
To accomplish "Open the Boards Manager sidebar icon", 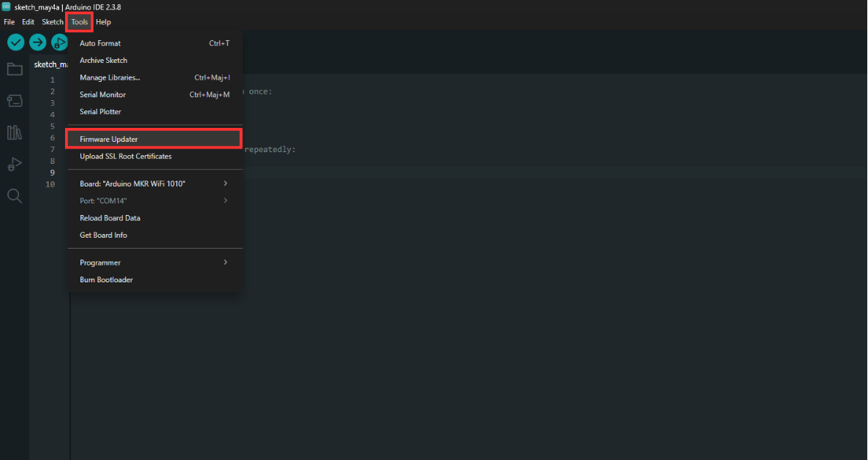I will (15, 101).
